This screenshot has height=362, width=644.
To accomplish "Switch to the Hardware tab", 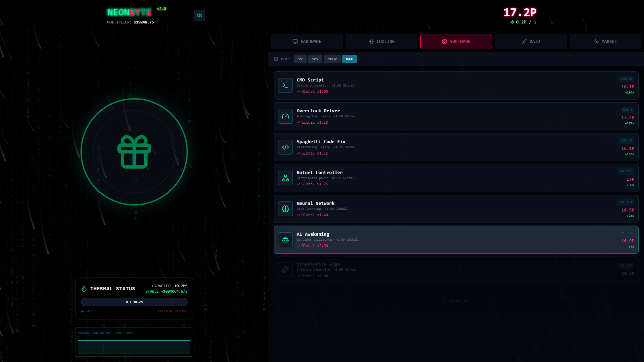I will pos(307,42).
